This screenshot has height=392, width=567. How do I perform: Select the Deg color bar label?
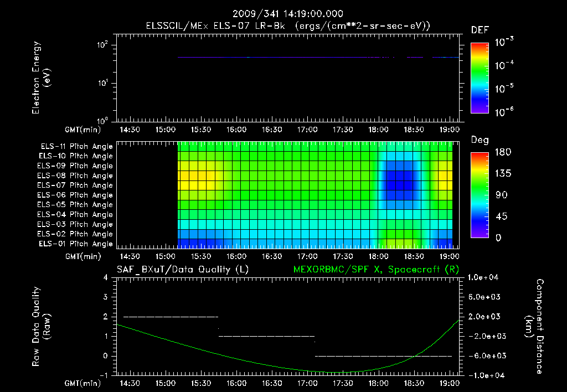coord(480,140)
